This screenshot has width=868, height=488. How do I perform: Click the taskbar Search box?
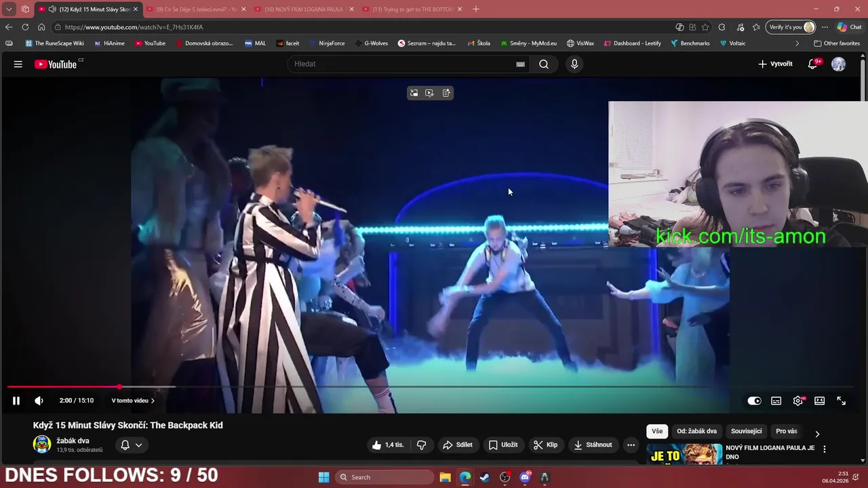[x=384, y=477]
